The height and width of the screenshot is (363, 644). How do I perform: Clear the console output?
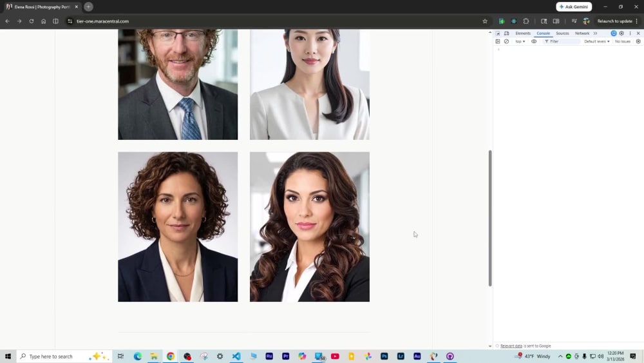[506, 41]
